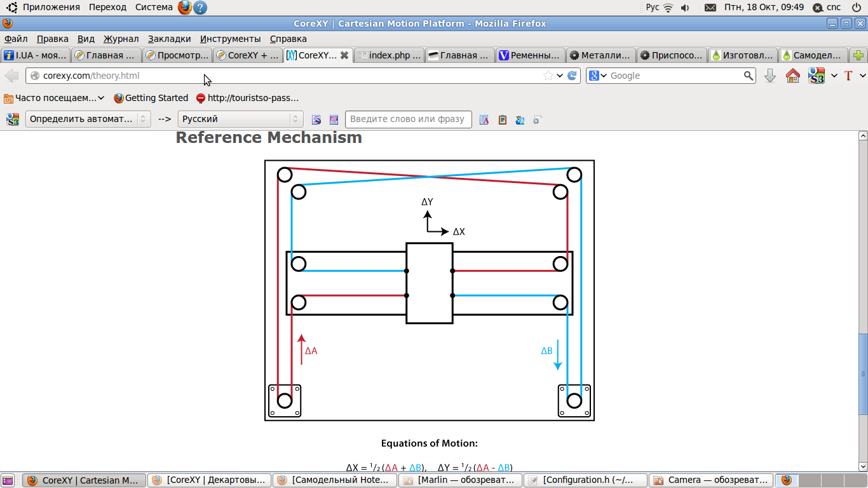
Task: Open the Журнал menu
Action: coord(121,39)
